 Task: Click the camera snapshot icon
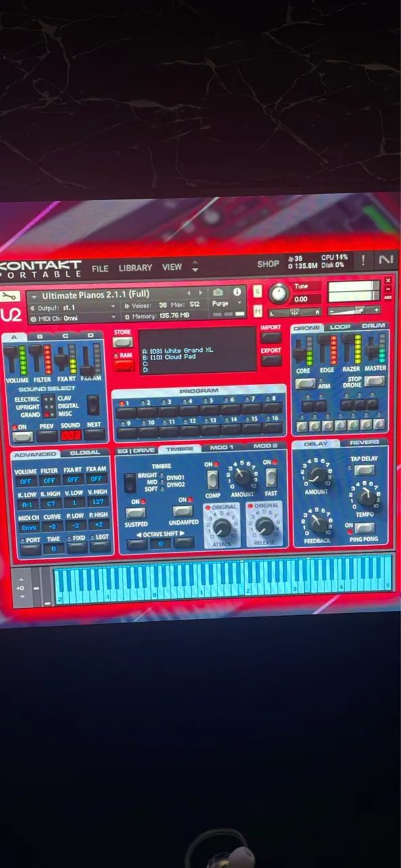tap(217, 292)
